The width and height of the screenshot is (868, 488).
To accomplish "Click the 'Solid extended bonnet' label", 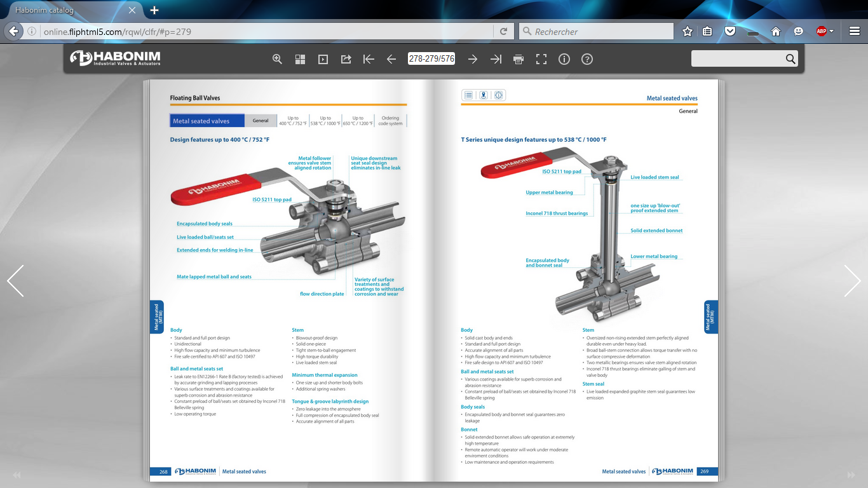I will click(656, 231).
